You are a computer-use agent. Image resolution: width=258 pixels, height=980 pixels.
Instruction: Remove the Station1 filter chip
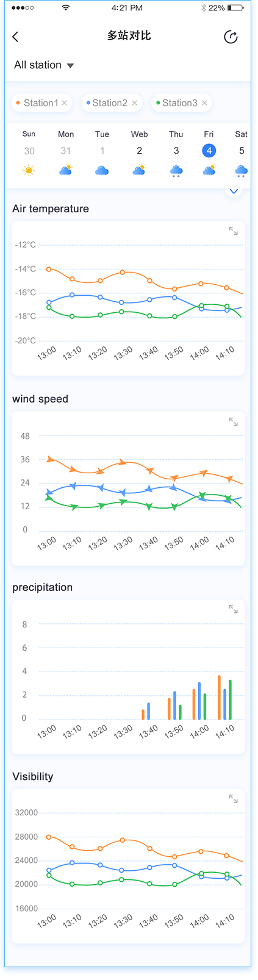[65, 103]
